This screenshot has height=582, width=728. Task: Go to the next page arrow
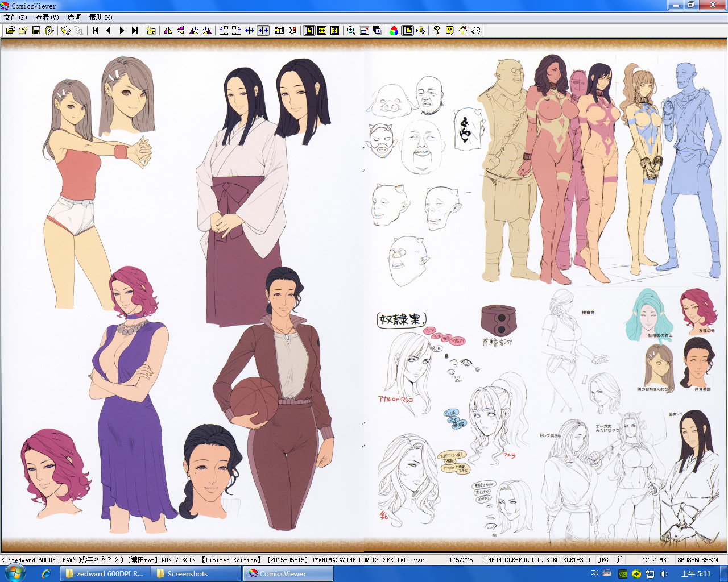122,31
